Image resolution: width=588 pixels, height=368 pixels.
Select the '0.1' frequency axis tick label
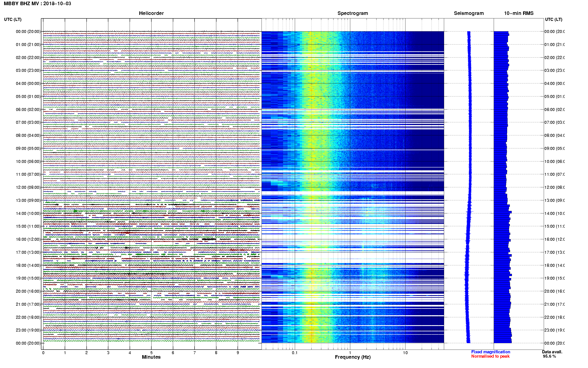pos(295,353)
